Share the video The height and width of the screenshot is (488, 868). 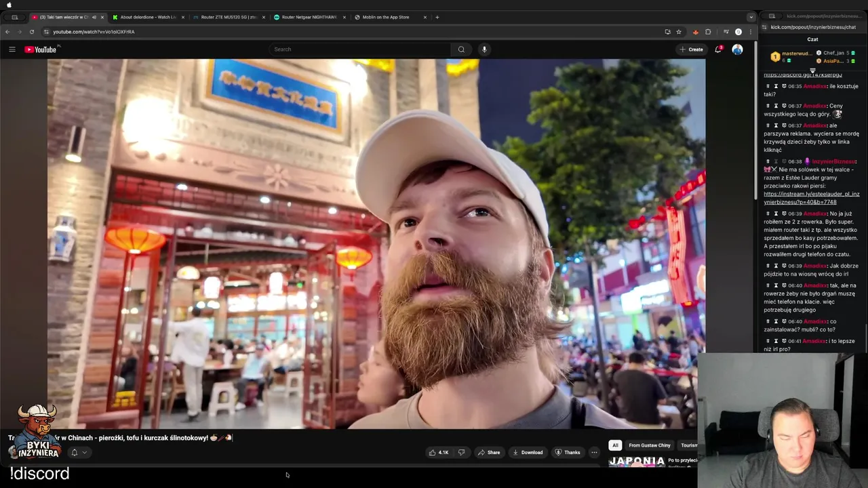[x=489, y=452]
